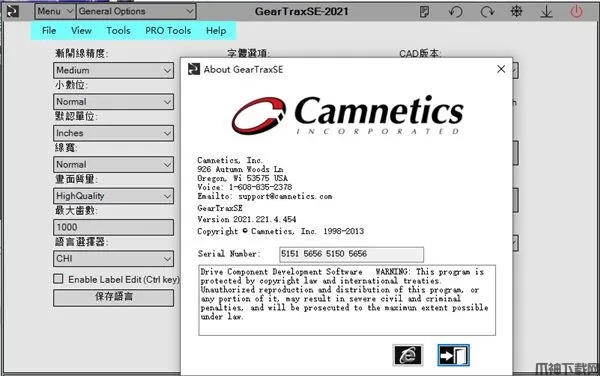600x376 pixels.
Task: Click the 926 Autumn Woods Ln address
Action: (x=240, y=169)
